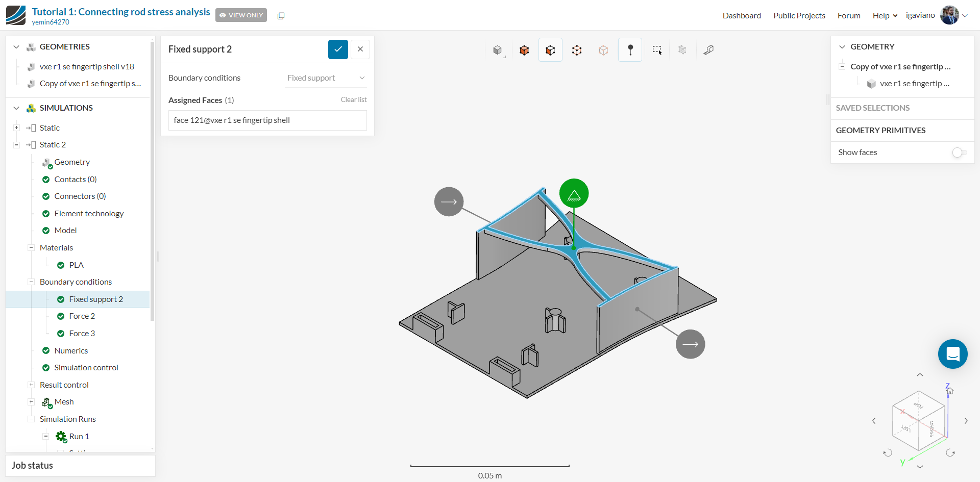Collapse the Materials node
This screenshot has width=980, height=482.
31,248
